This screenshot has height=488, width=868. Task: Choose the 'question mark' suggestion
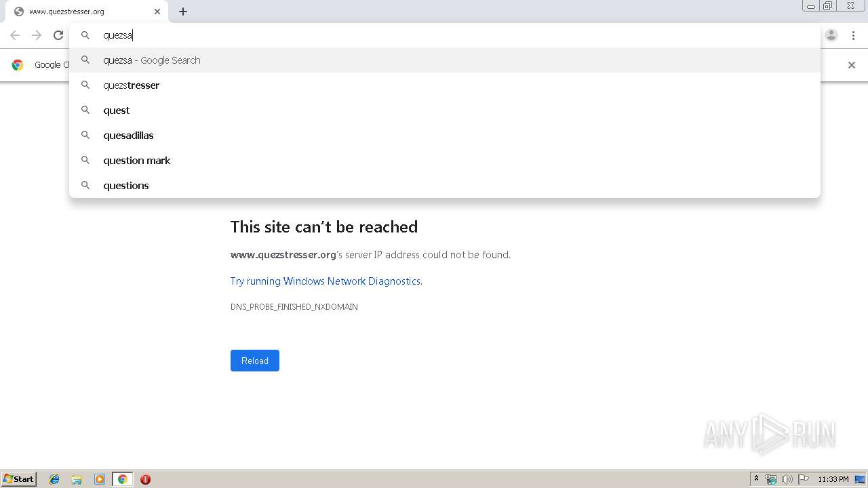pos(445,161)
